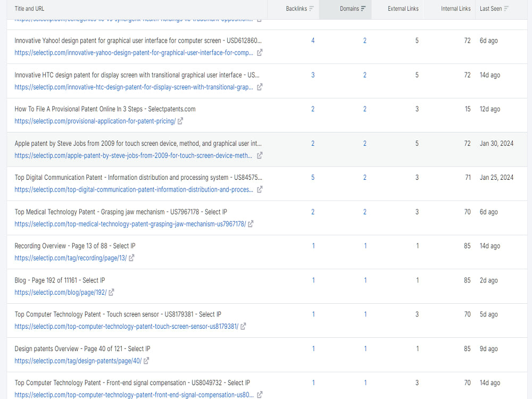Open the tag/design-patents/page/40 URL link
Viewport: 532px width, 399px height.
[x=78, y=361]
